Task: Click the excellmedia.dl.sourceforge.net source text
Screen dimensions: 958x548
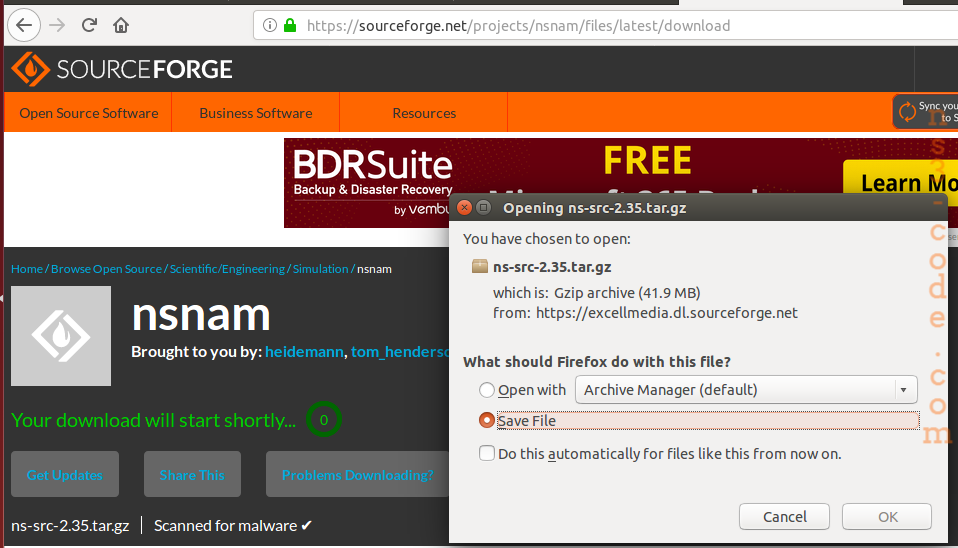Action: point(667,313)
